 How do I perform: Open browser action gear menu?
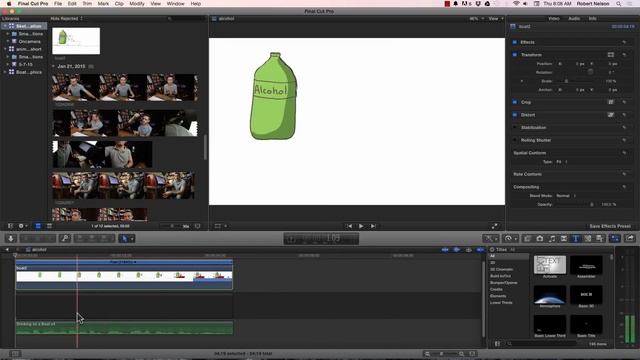click(22, 226)
